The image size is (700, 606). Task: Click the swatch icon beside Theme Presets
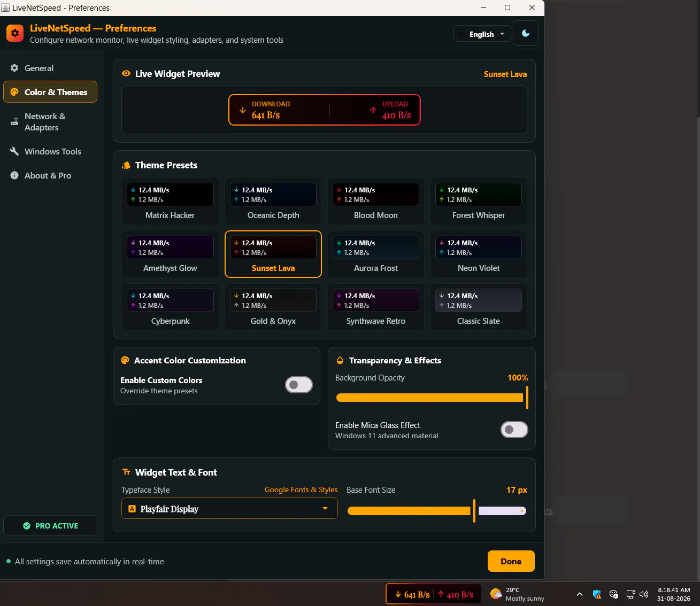[126, 165]
